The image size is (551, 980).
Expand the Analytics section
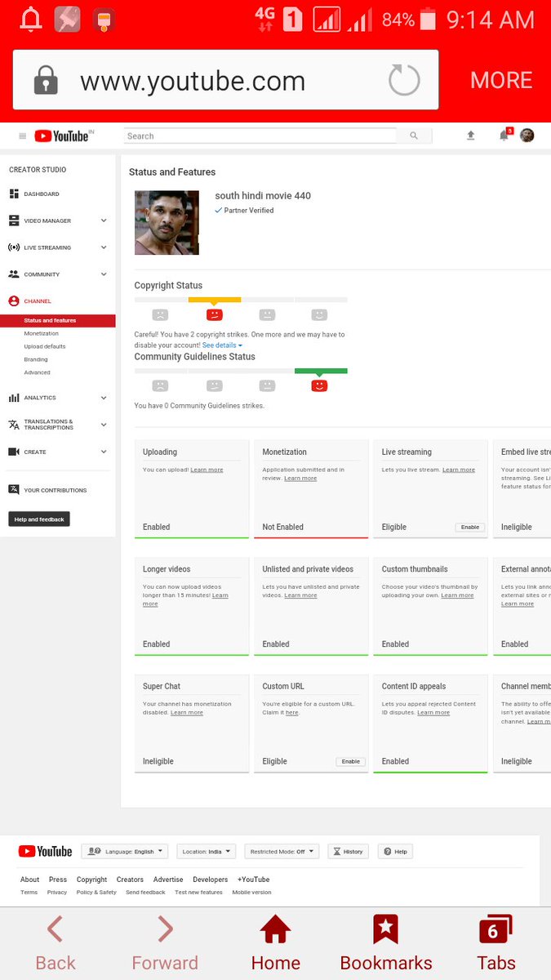104,398
